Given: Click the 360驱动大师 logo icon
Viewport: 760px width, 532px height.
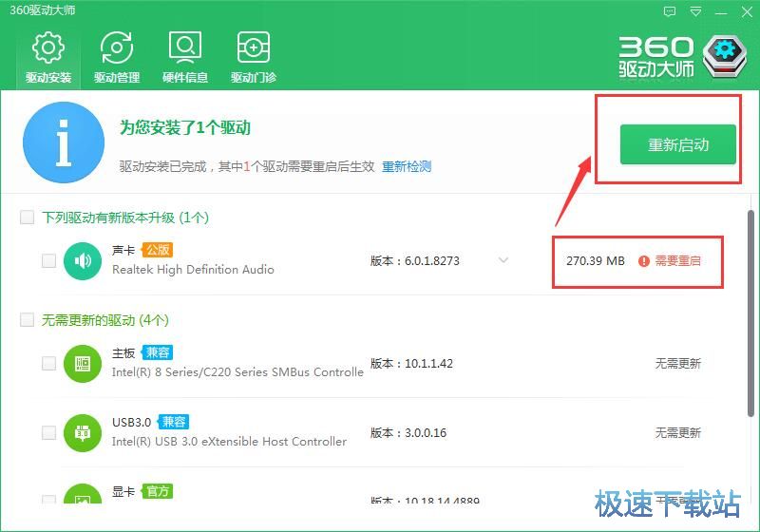Looking at the screenshot, I should click(725, 56).
